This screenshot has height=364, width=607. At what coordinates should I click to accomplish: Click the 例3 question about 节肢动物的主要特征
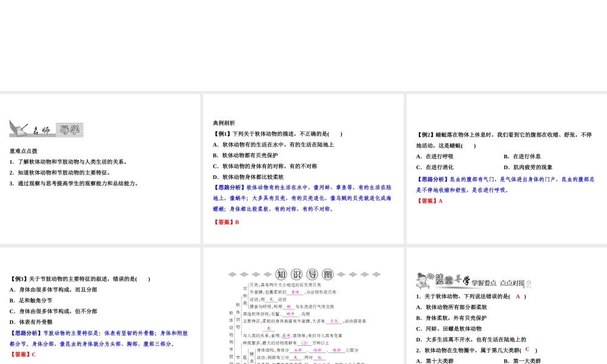point(80,279)
